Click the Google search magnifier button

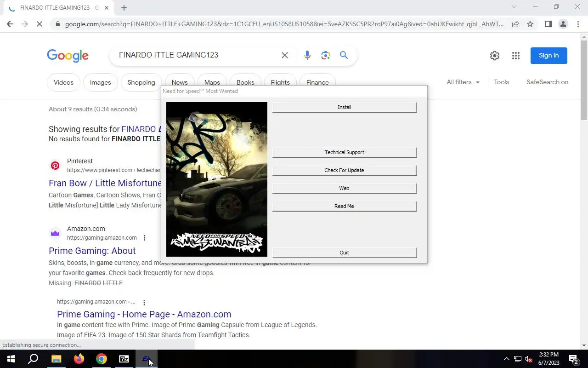(344, 55)
